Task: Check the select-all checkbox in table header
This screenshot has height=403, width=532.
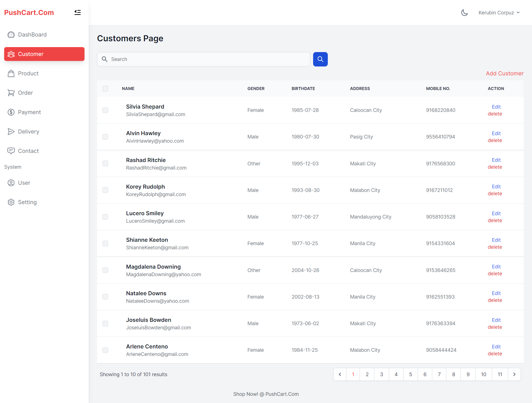Action: [x=105, y=89]
